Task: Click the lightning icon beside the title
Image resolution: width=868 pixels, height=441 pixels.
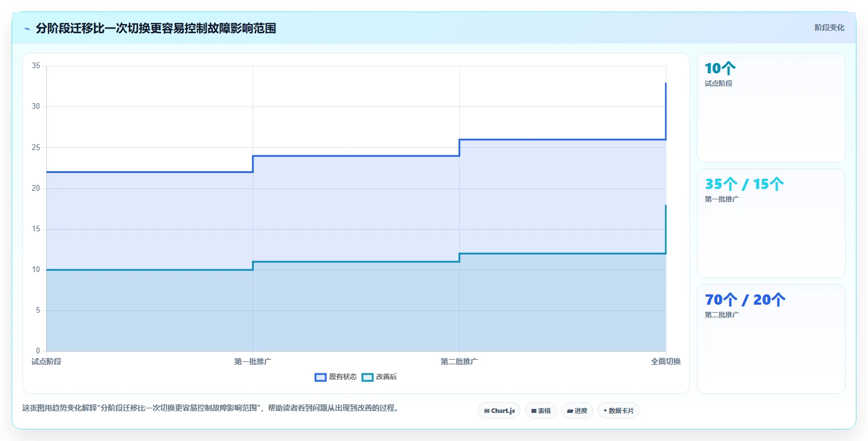Action: [27, 29]
